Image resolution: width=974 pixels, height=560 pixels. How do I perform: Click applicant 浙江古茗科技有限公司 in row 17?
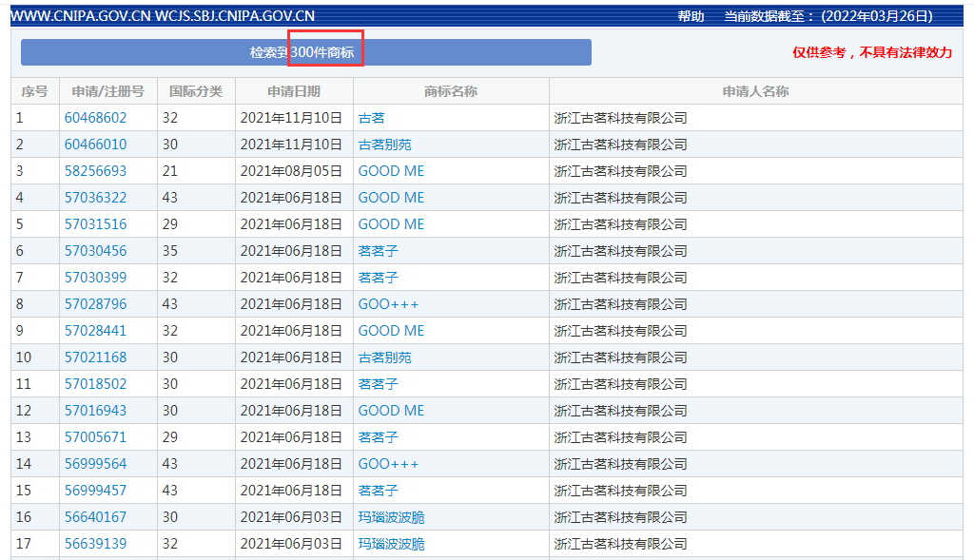[620, 544]
